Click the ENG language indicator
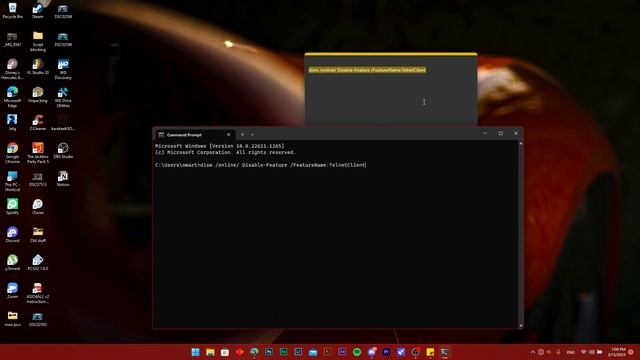The width and height of the screenshot is (640, 360). point(571,352)
